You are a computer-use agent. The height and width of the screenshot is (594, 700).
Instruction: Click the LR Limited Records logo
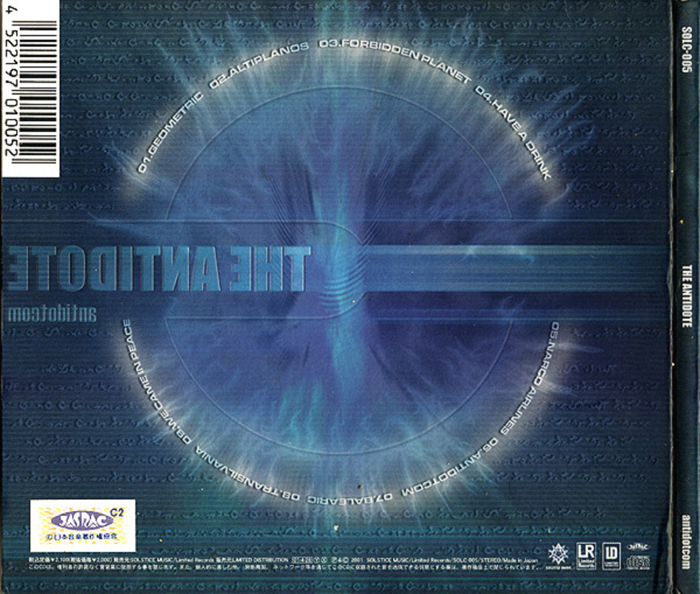point(586,556)
